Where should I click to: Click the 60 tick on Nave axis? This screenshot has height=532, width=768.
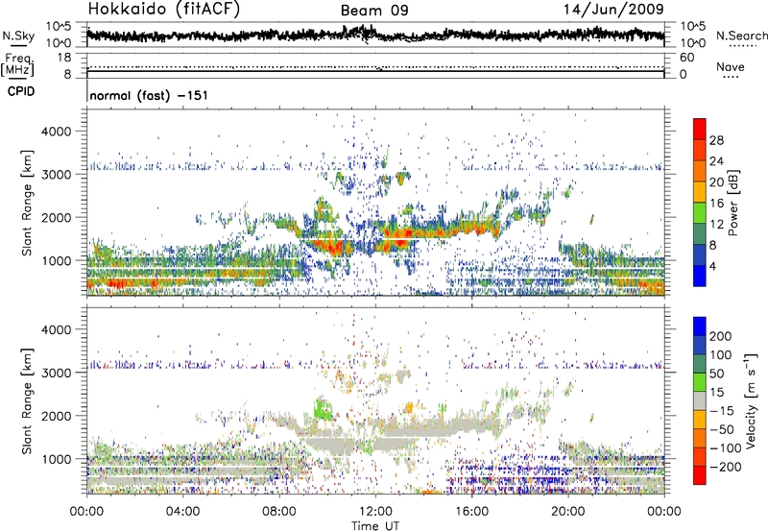point(687,57)
